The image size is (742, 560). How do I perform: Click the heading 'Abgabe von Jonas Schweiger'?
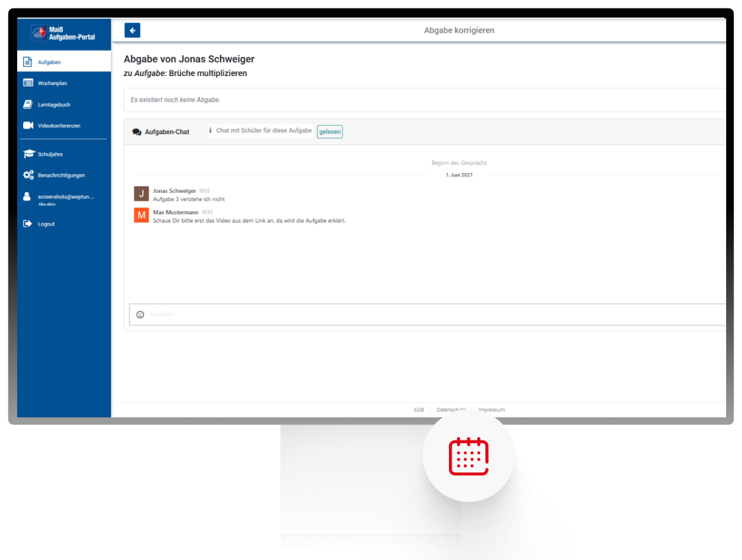[x=189, y=59]
